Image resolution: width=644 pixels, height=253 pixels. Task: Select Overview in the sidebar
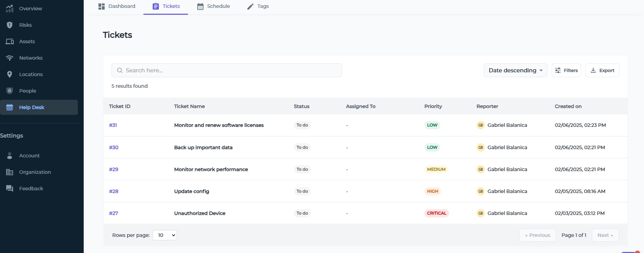[30, 9]
